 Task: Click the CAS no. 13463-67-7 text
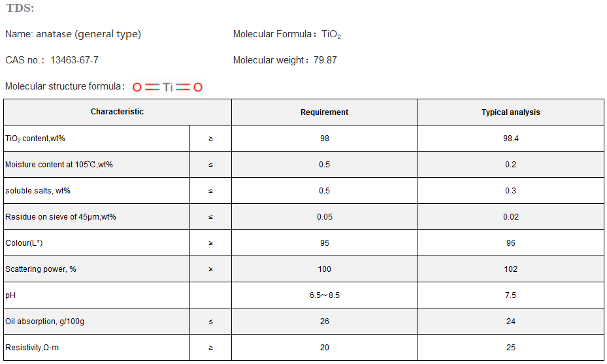tap(52, 60)
